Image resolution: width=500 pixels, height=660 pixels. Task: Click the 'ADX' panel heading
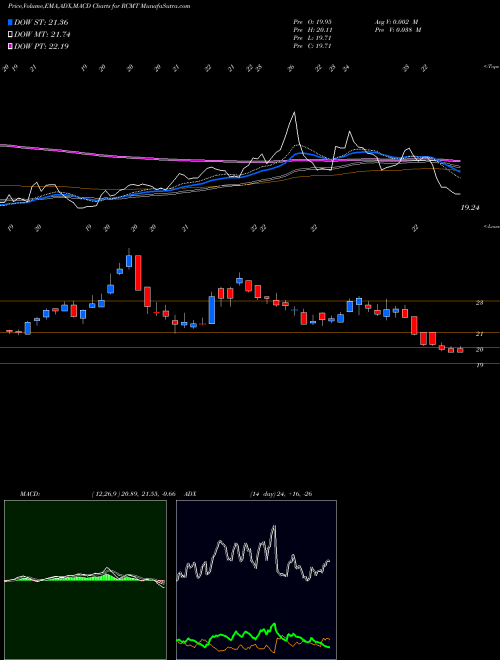[190, 494]
